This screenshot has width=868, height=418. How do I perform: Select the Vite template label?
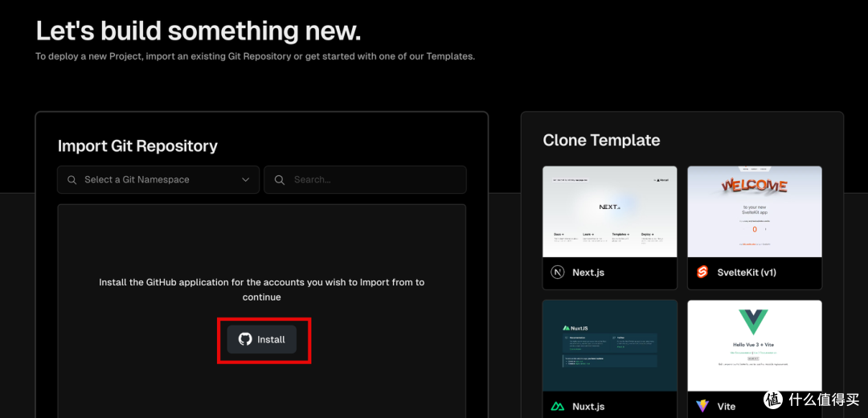pyautogui.click(x=727, y=407)
